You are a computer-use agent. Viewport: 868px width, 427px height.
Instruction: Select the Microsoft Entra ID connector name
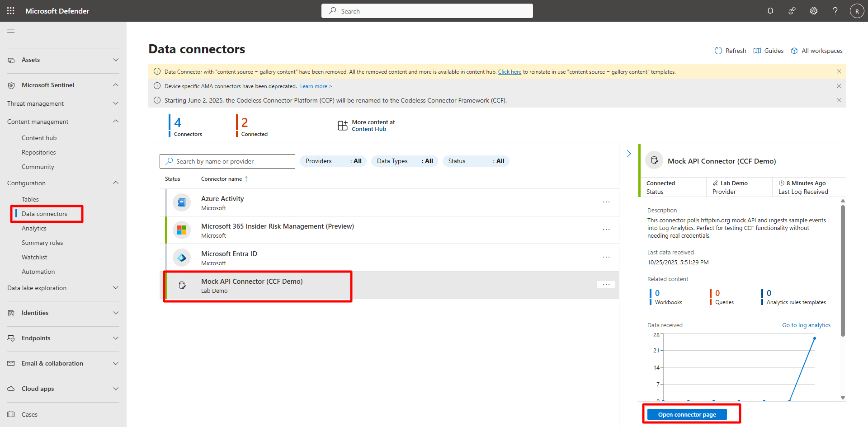click(x=229, y=254)
